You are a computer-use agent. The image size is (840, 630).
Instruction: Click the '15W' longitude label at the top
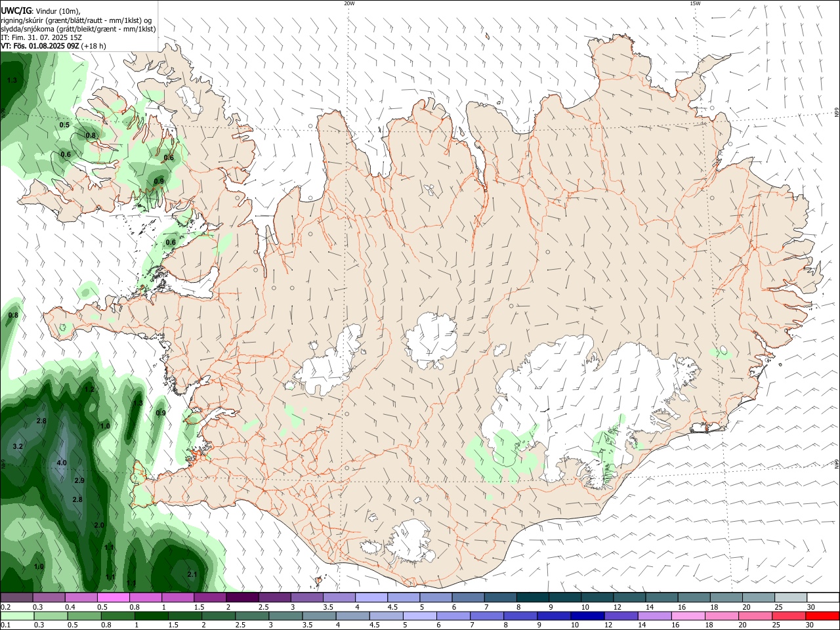pyautogui.click(x=695, y=3)
